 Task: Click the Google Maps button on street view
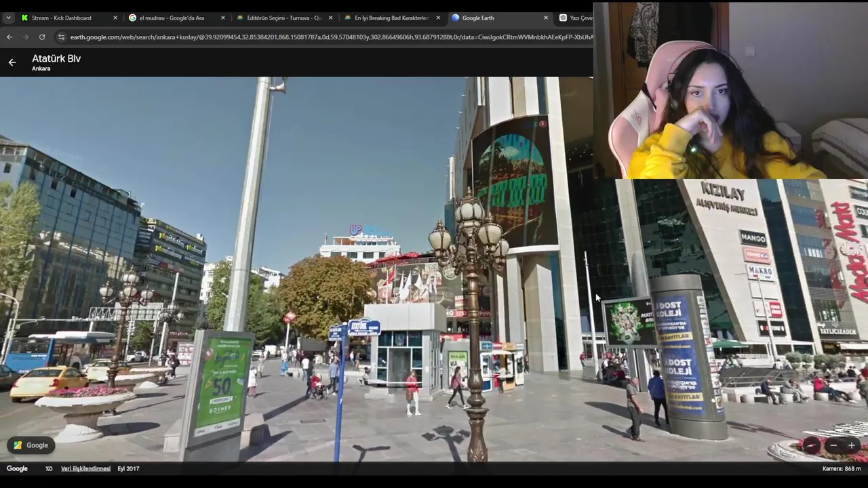point(31,445)
